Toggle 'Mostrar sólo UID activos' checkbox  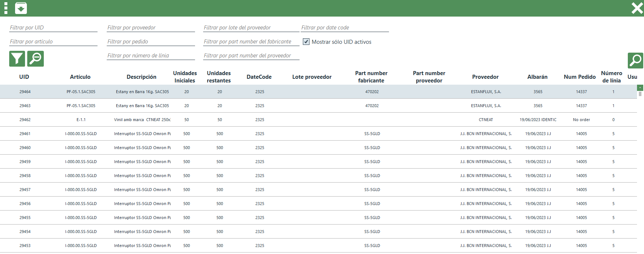point(306,42)
